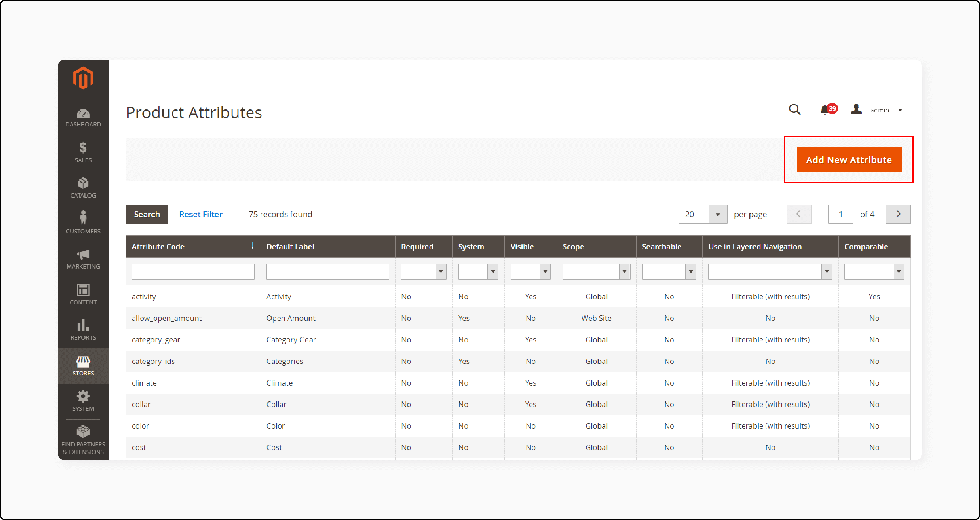Open the Content sidebar menu
The height and width of the screenshot is (520, 980).
click(83, 295)
